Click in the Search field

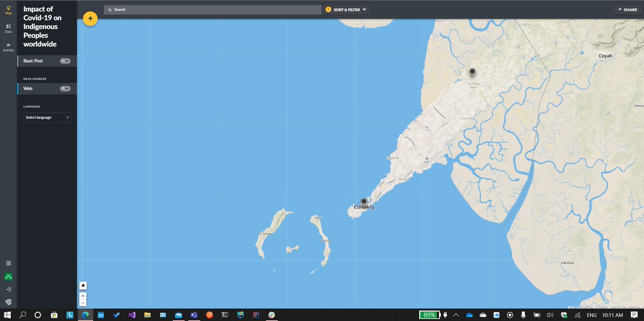point(213,10)
